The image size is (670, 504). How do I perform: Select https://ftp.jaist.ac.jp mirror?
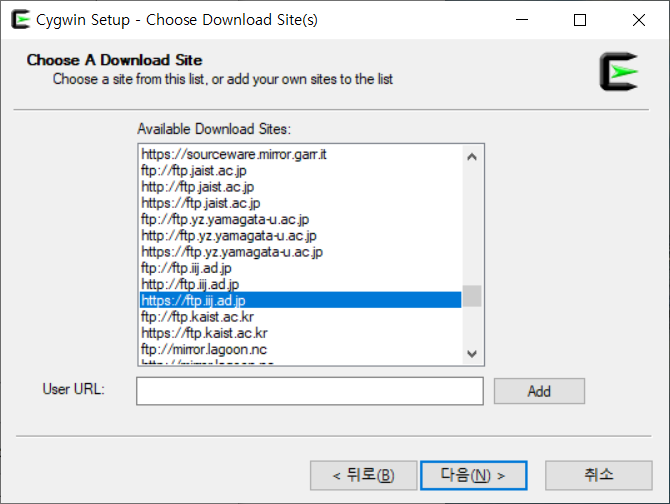tap(300, 203)
